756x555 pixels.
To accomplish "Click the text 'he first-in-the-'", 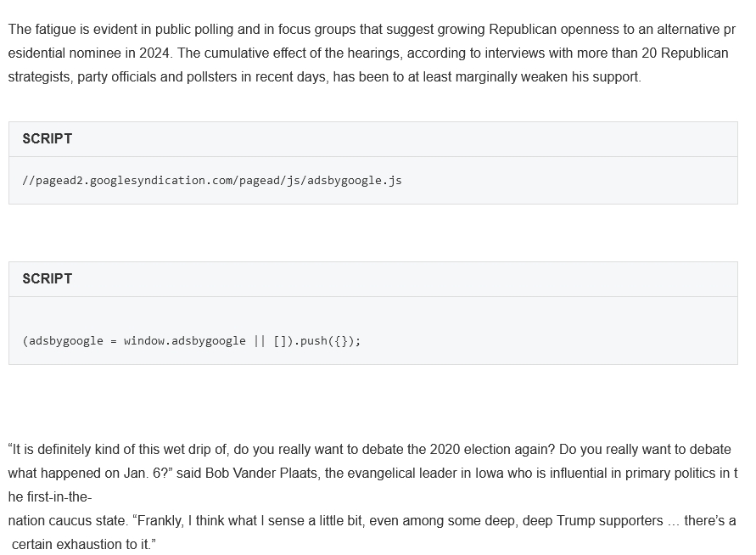I will [50, 497].
